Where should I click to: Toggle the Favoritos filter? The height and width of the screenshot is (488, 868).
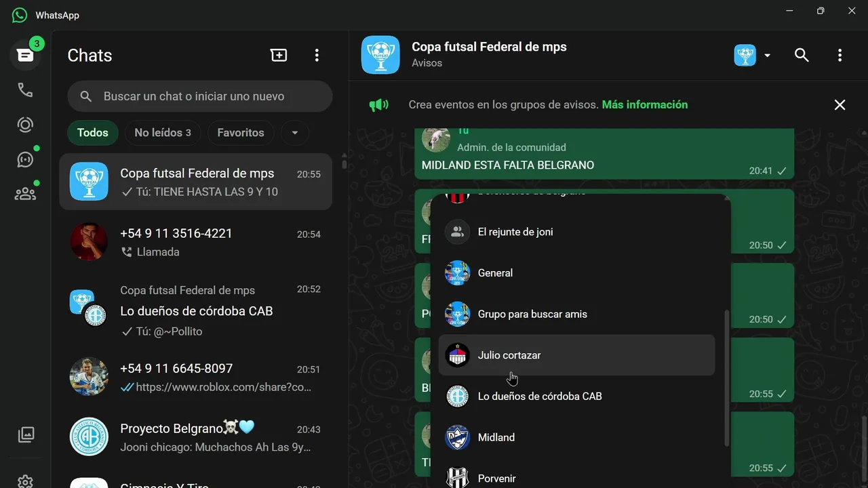[241, 133]
